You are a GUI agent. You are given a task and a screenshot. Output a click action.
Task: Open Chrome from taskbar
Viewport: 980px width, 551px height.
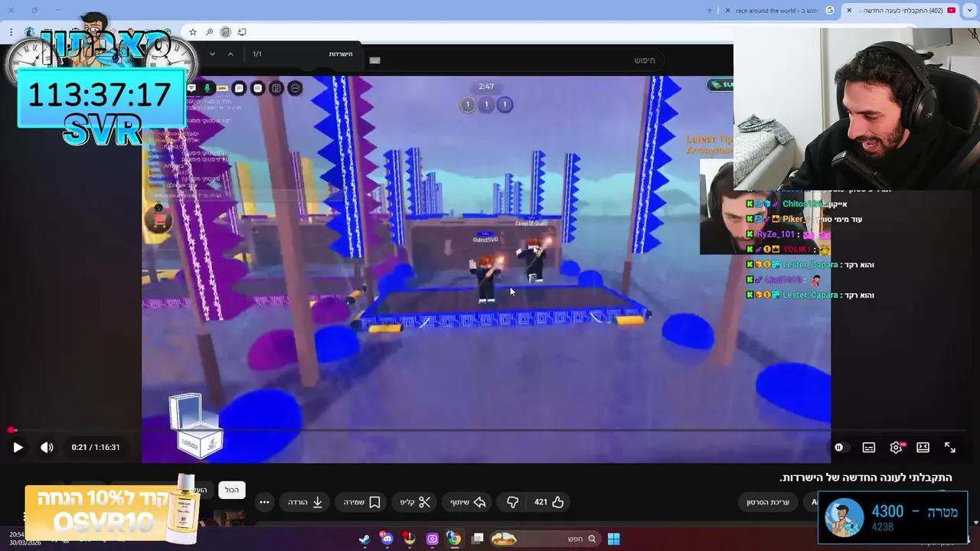coord(454,539)
